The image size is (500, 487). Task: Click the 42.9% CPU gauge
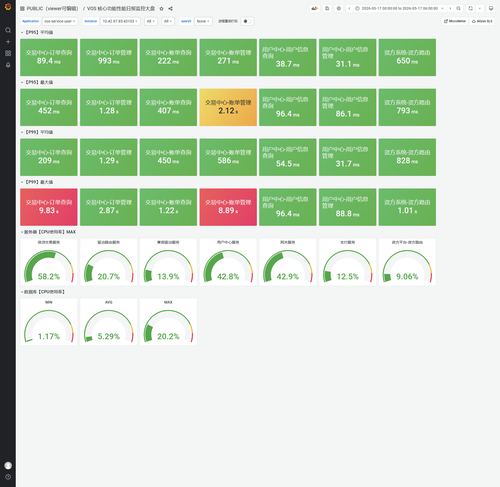(288, 262)
